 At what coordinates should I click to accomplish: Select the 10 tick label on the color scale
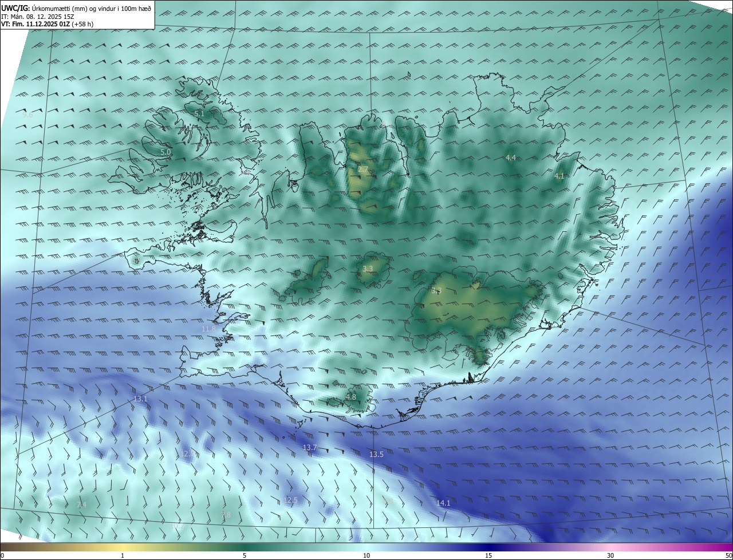tap(366, 555)
